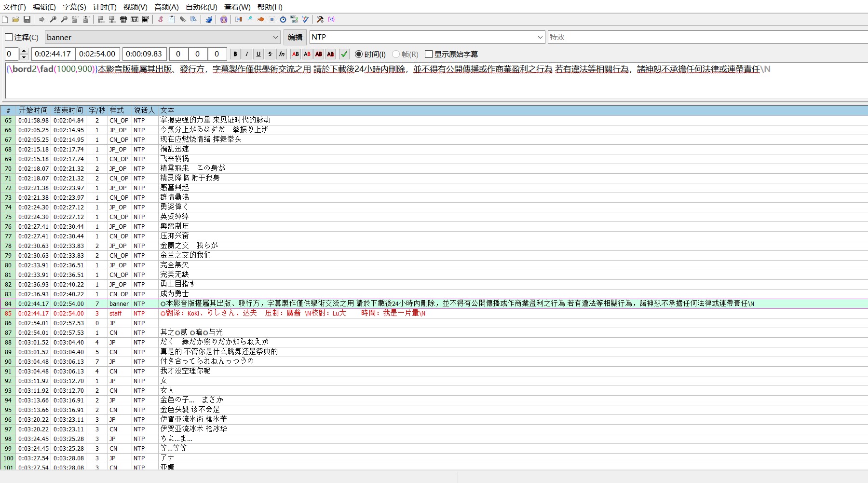Save the subtitle file
The image size is (868, 483).
pos(27,19)
